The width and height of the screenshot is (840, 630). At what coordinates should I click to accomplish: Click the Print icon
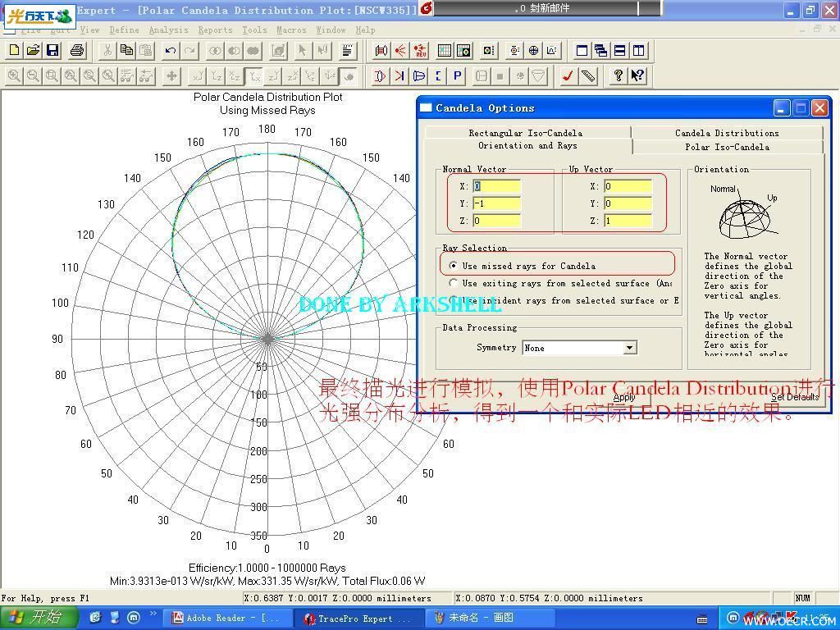click(x=76, y=50)
